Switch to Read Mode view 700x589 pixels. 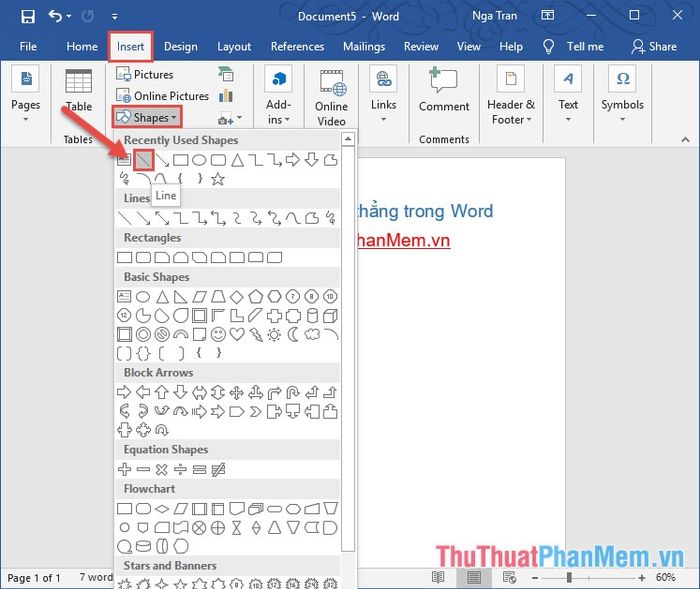click(x=438, y=577)
